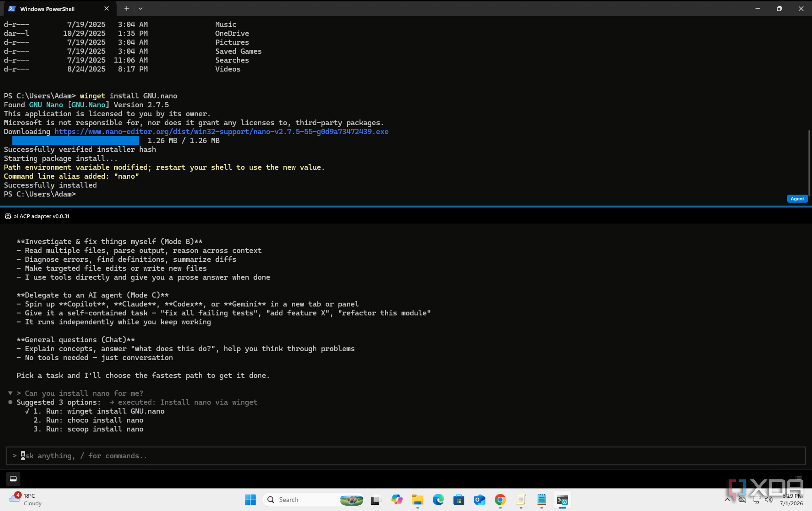Click the taskbar Search box
This screenshot has height=511, width=812.
(x=313, y=499)
